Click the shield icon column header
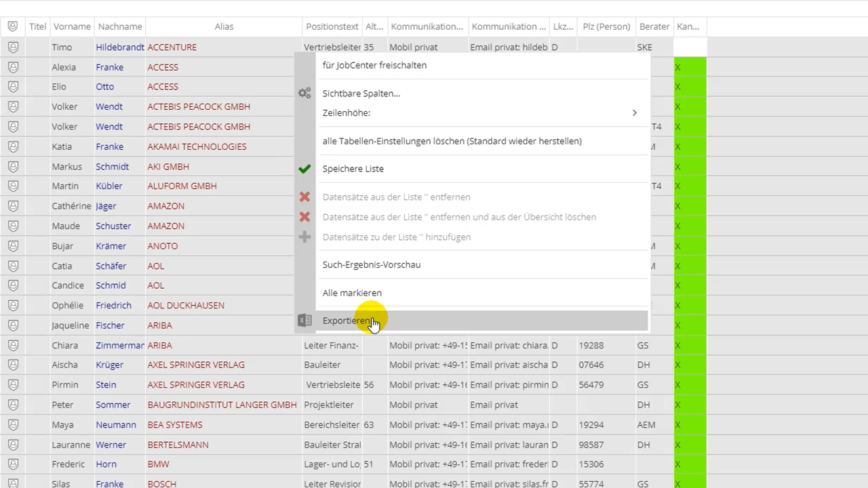The width and height of the screenshot is (868, 488). tap(13, 26)
